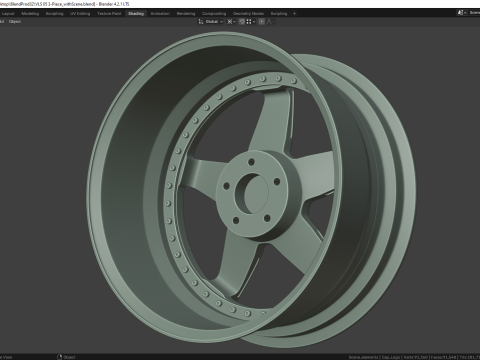Open the Object menu in viewport header
Screen dimensions: 480x360
(15, 22)
